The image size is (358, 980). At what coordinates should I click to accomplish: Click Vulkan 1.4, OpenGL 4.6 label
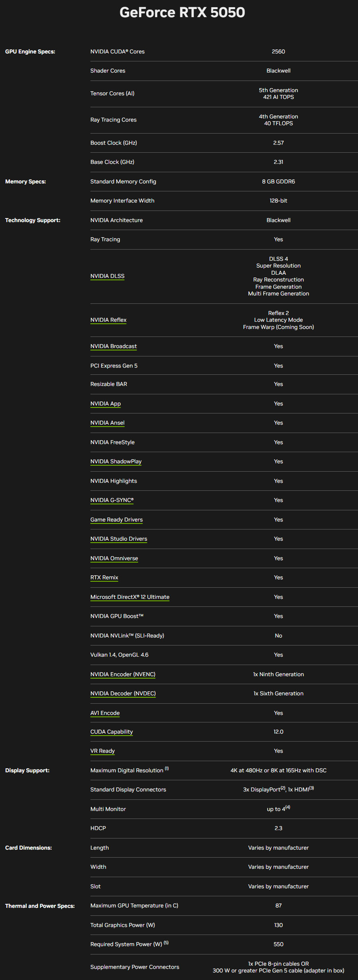(119, 655)
